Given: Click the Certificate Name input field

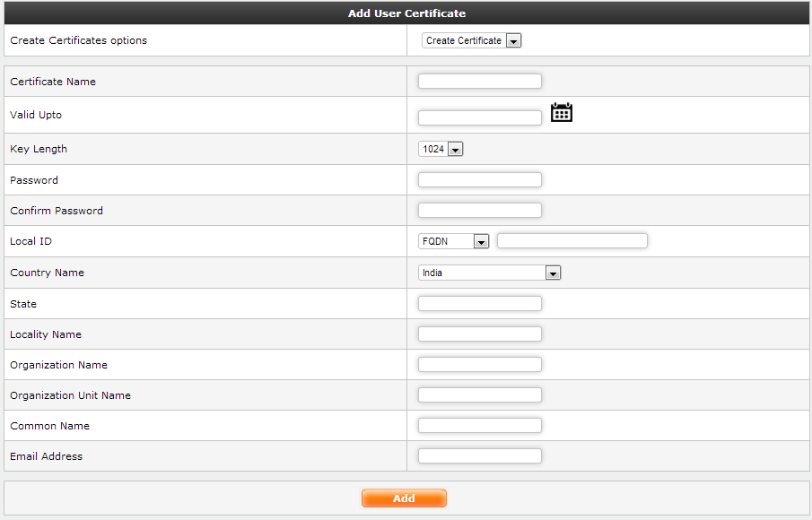Looking at the screenshot, I should point(480,82).
